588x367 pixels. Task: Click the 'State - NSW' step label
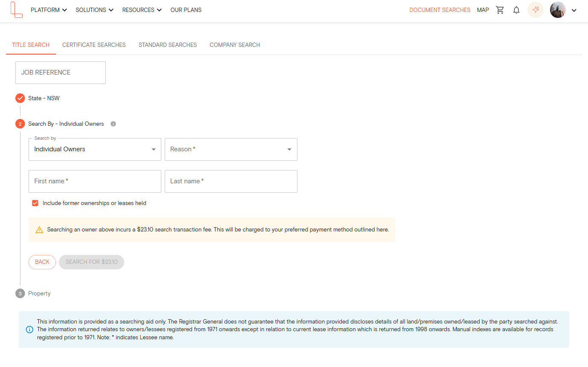[44, 98]
